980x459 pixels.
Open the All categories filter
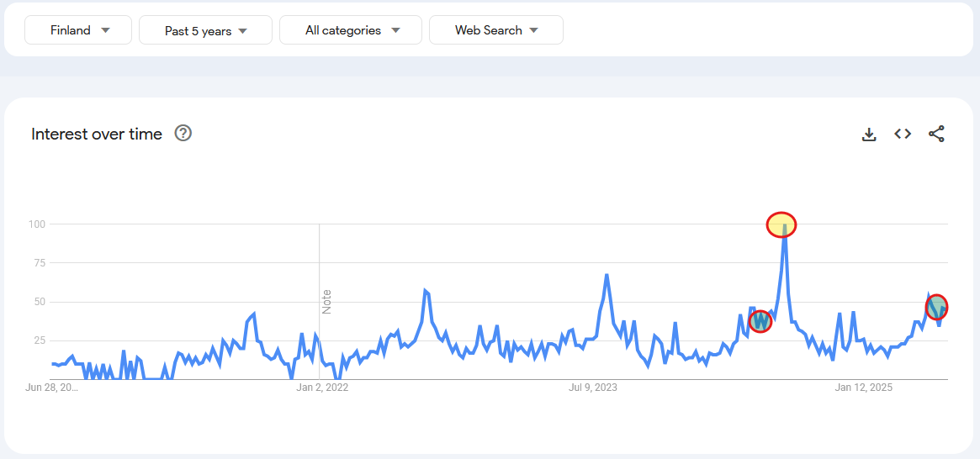tap(351, 30)
